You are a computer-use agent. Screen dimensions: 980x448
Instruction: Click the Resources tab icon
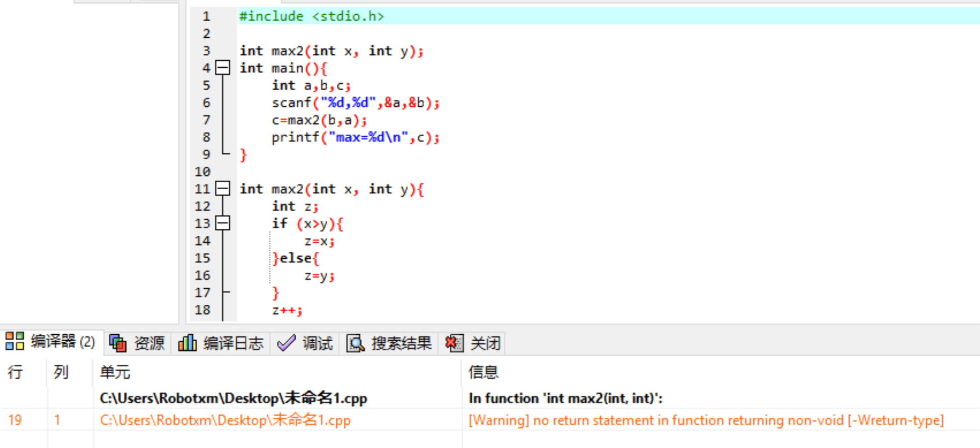118,343
